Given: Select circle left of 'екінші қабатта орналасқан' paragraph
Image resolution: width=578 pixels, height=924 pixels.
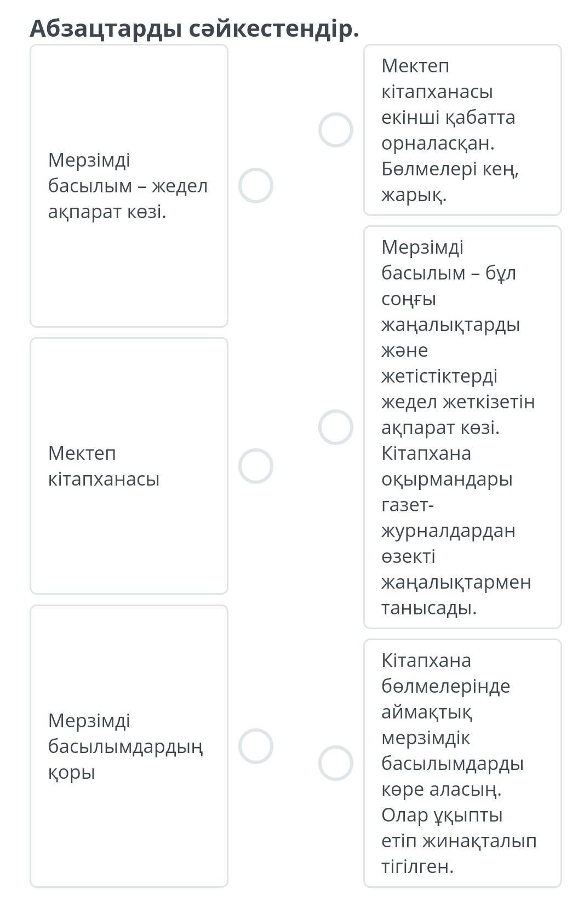Looking at the screenshot, I should point(336,130).
